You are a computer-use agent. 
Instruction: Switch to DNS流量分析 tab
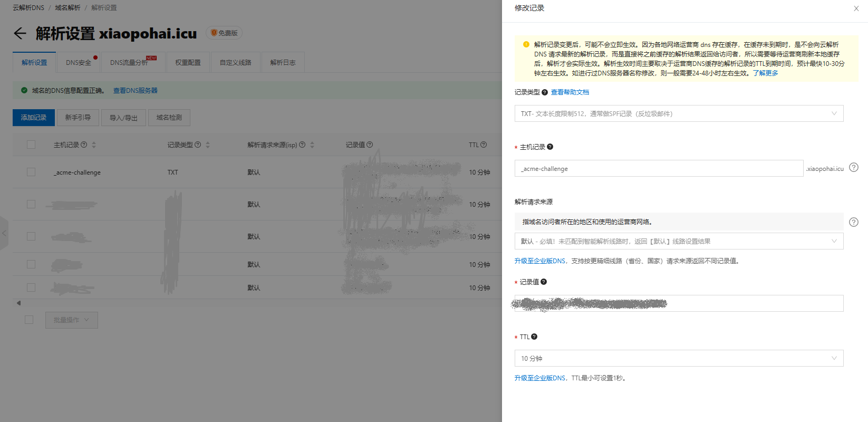(133, 62)
